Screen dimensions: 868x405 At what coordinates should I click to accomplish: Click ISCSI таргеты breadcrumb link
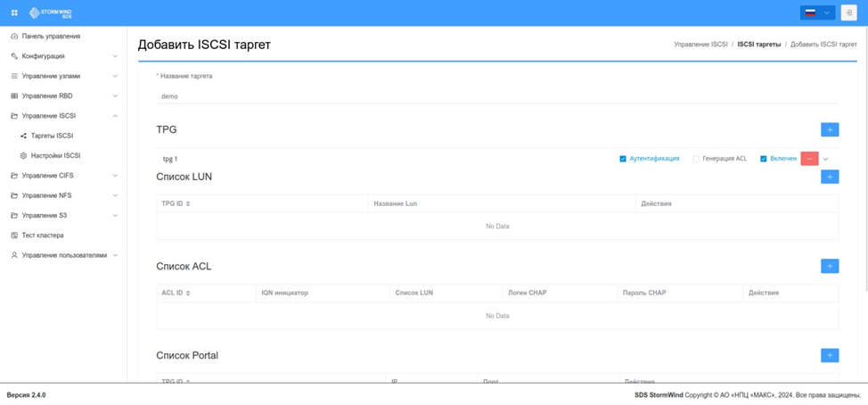click(759, 44)
